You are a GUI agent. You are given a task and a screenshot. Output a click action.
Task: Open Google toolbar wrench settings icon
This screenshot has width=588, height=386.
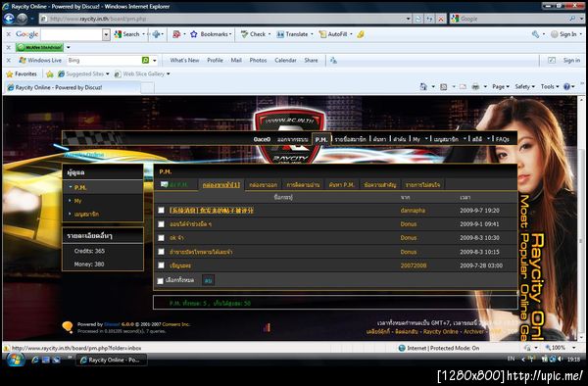535,34
